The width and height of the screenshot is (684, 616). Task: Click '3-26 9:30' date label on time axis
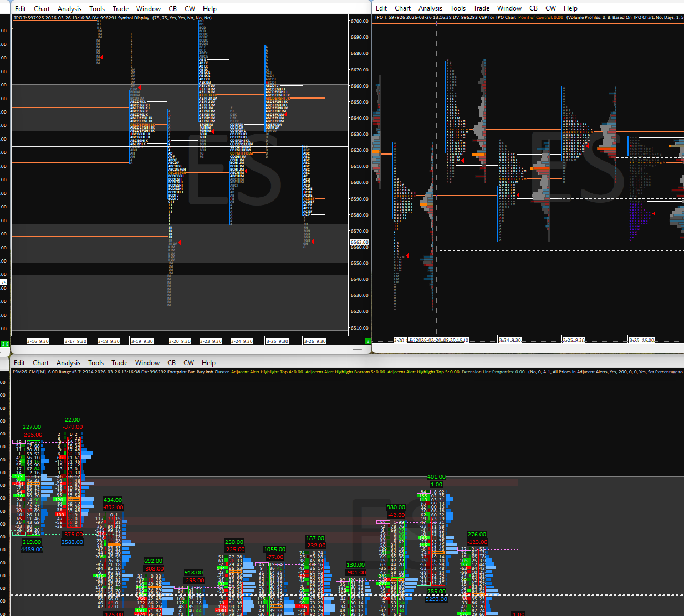pos(315,341)
